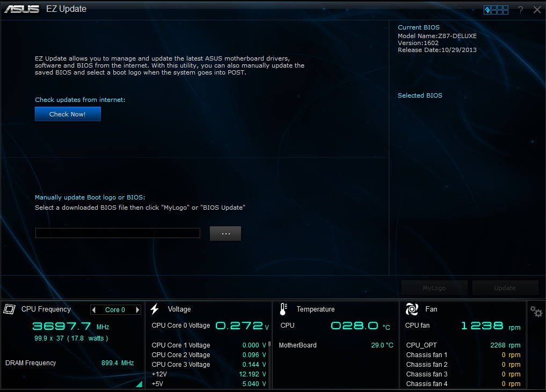Browse for BIOS file with ellipsis button

(x=225, y=233)
